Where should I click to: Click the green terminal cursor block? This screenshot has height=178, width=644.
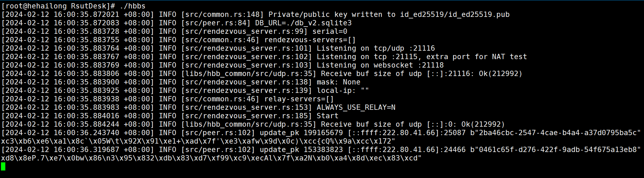pyautogui.click(x=3, y=166)
